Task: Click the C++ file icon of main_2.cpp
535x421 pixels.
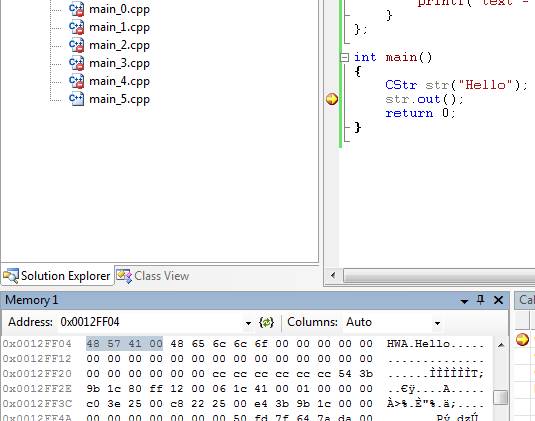Action: click(76, 45)
